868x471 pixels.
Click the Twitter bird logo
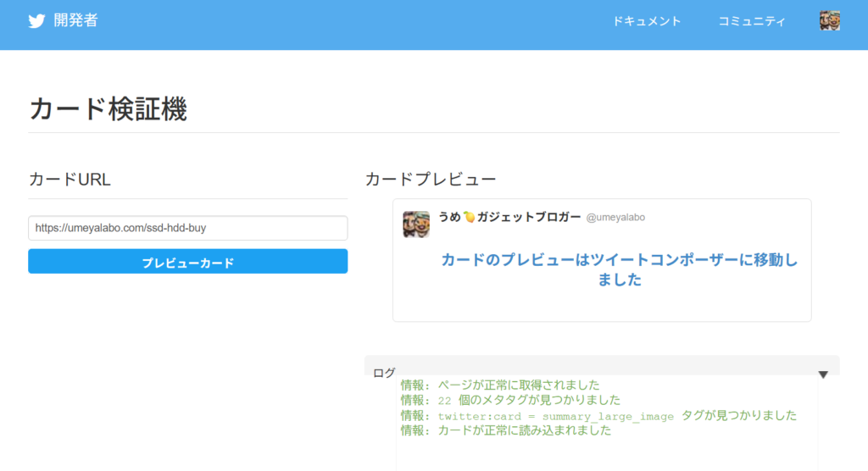pos(36,21)
